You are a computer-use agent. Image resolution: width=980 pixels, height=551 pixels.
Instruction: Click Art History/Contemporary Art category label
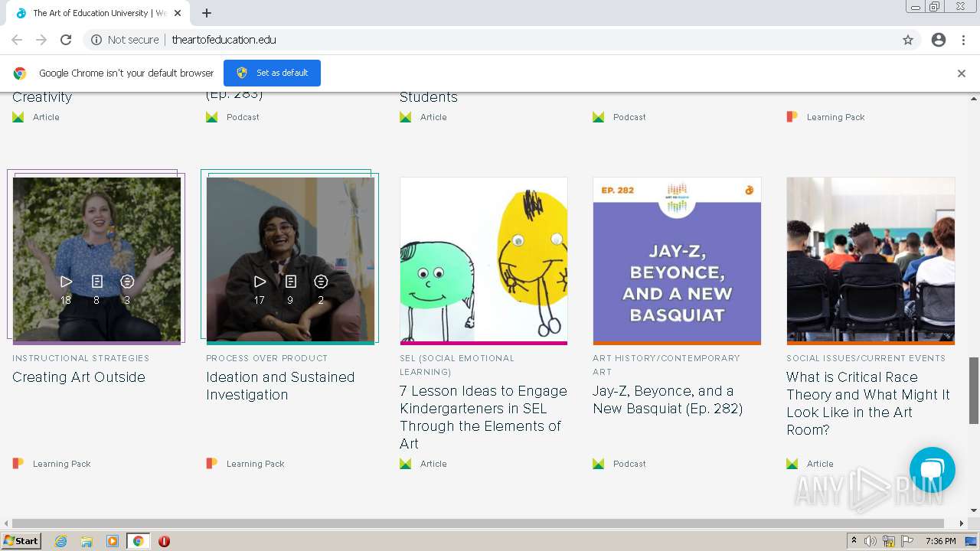(x=666, y=365)
